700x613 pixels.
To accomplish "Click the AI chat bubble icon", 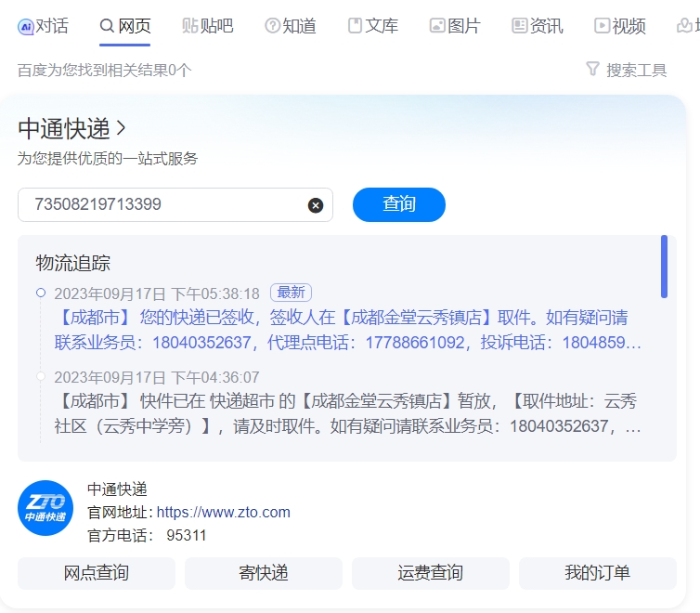I will (25, 27).
